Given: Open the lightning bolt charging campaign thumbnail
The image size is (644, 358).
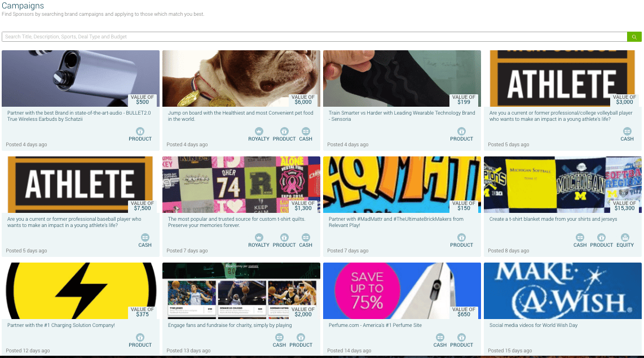Looking at the screenshot, I should (80, 290).
